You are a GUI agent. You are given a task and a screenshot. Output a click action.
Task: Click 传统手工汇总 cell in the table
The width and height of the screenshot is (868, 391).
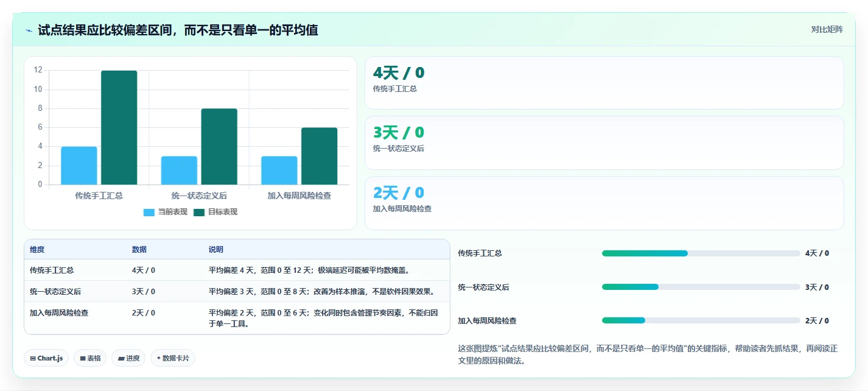point(52,270)
